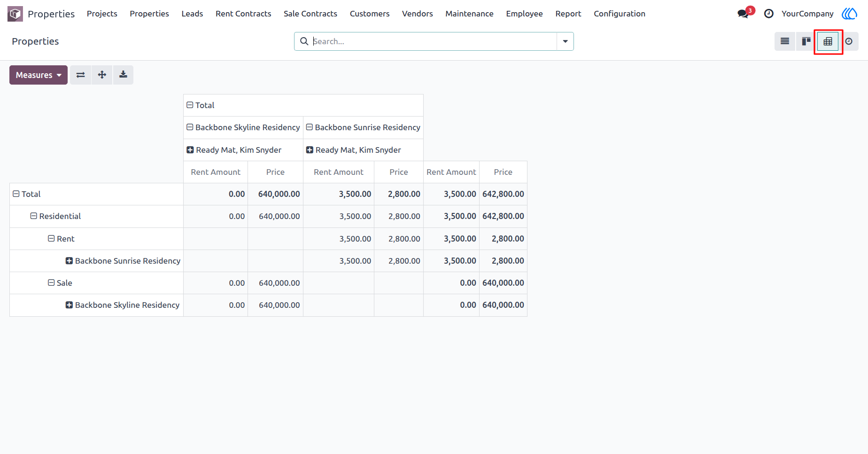Image resolution: width=868 pixels, height=454 pixels.
Task: Switch to kanban view
Action: pyautogui.click(x=806, y=41)
